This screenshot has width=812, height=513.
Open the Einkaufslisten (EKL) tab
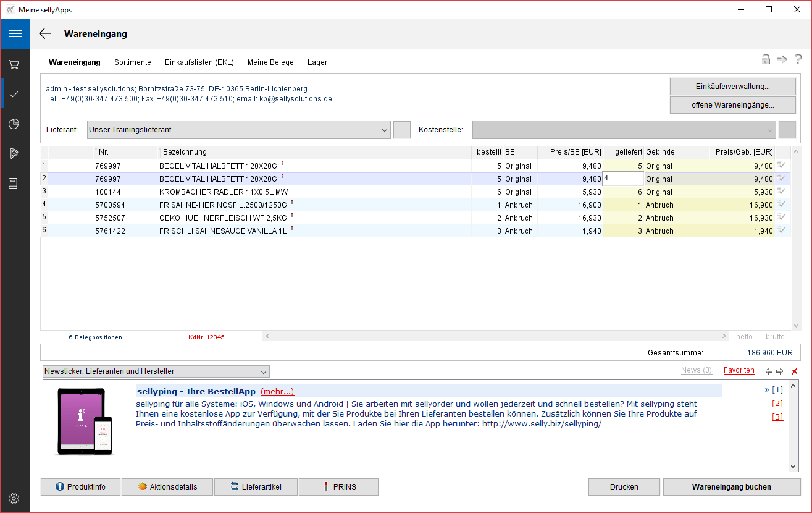click(199, 62)
